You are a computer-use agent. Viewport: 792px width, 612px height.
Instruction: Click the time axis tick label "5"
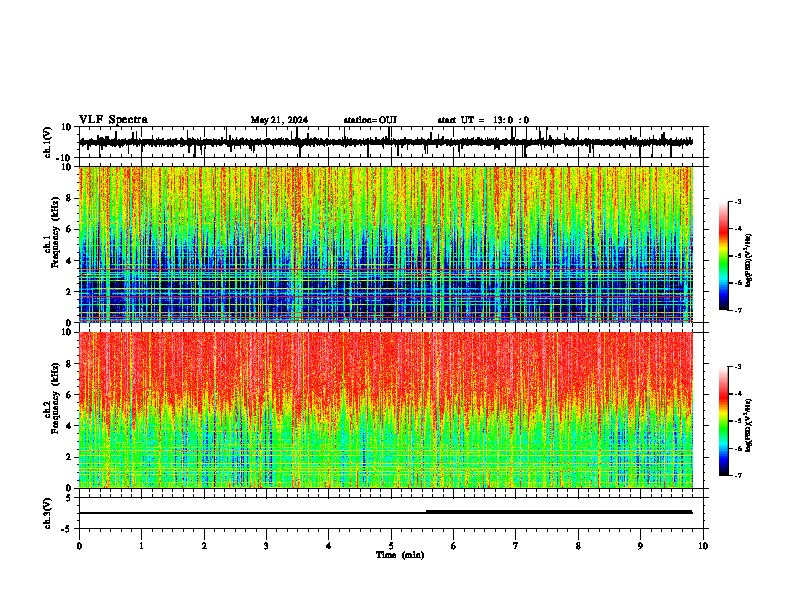[391, 546]
